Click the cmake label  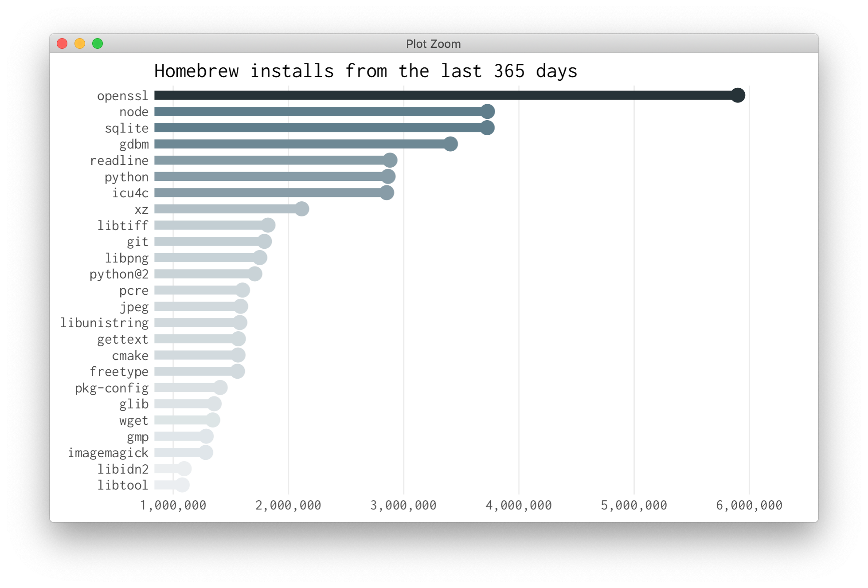coord(130,356)
